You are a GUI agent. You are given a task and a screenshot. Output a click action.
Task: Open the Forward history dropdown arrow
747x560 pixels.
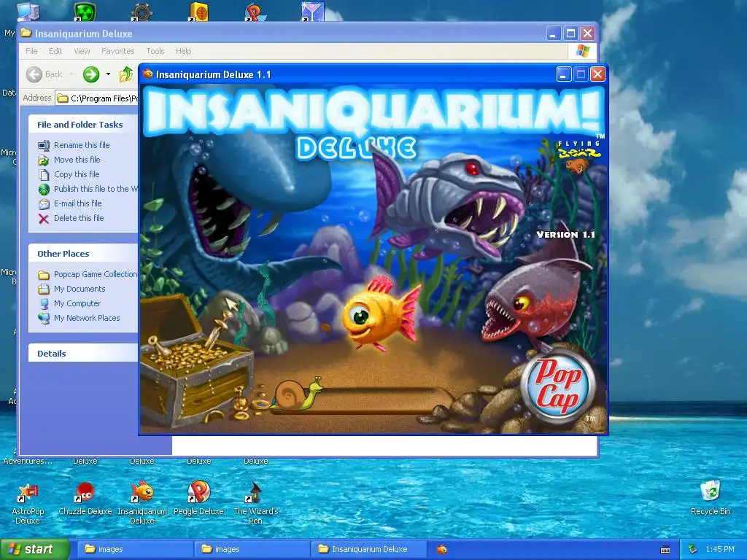[x=108, y=74]
